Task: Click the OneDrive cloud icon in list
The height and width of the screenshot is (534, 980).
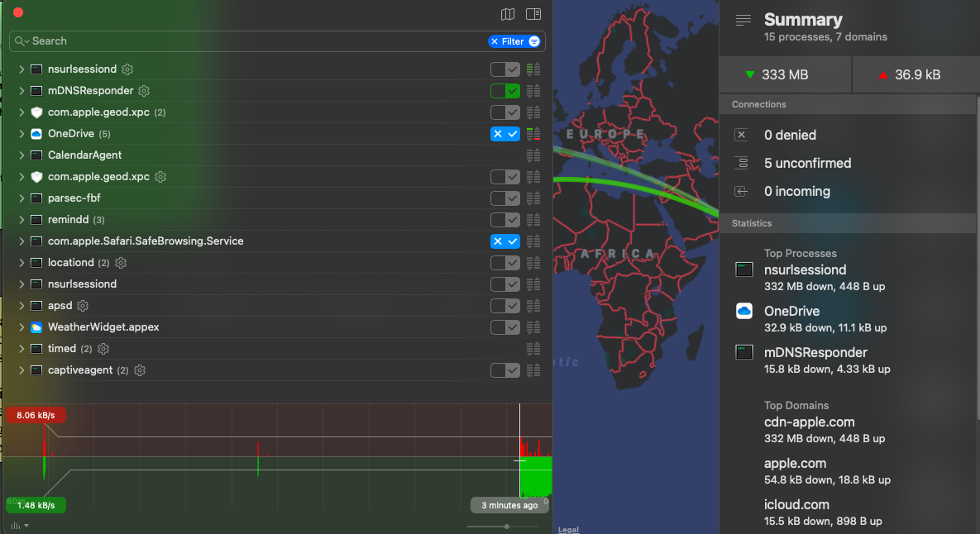Action: coord(37,134)
